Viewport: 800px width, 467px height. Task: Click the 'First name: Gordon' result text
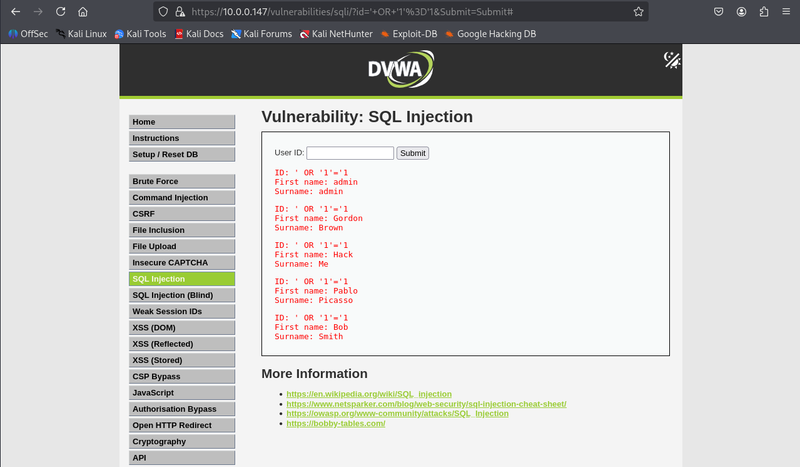click(x=318, y=218)
